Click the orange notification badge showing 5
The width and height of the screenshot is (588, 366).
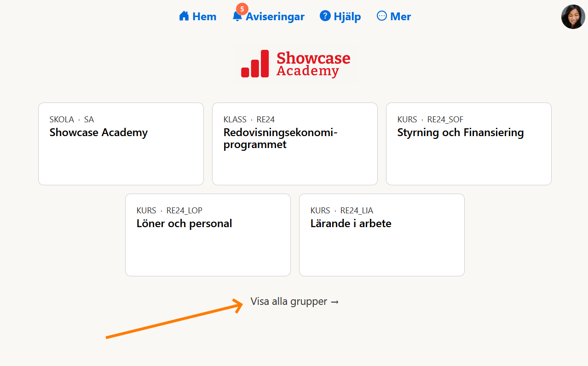click(242, 9)
